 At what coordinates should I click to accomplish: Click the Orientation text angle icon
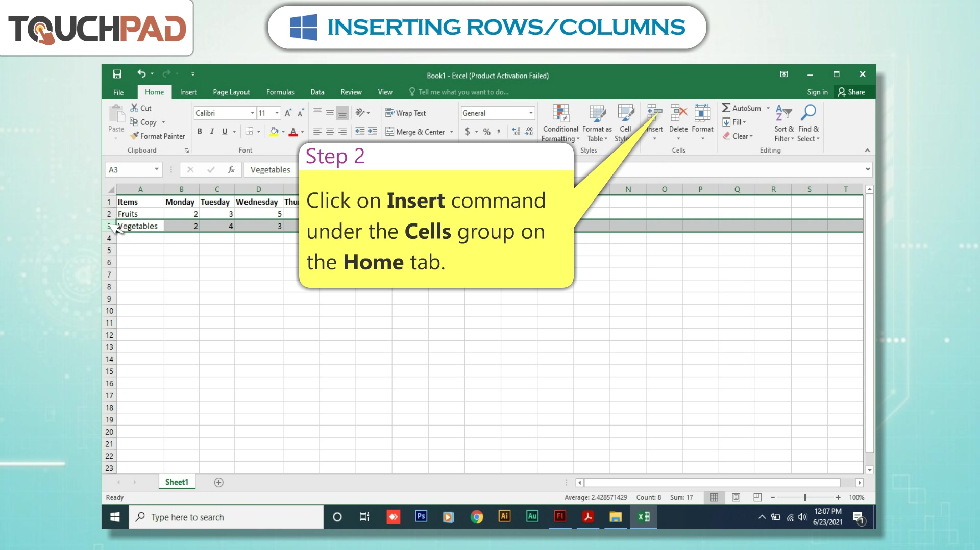[360, 113]
